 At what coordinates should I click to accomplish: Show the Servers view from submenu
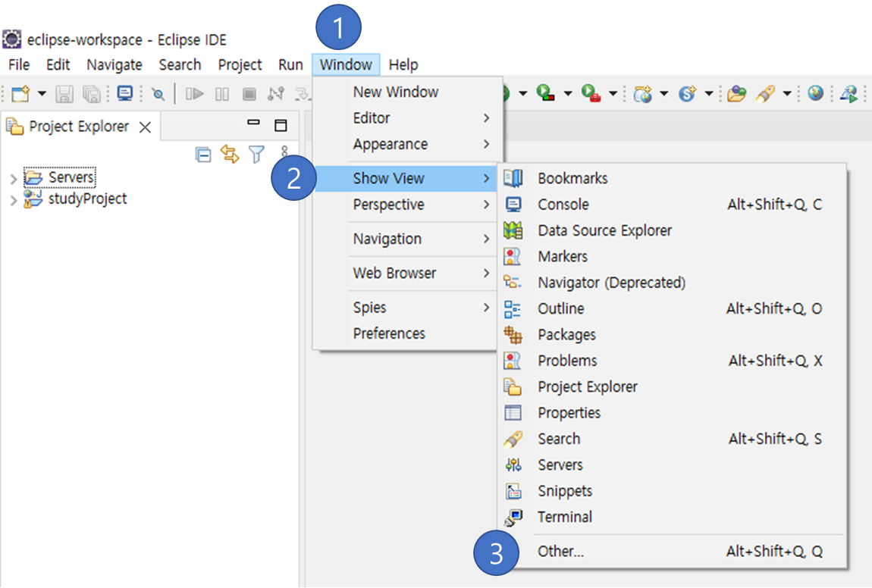[672, 464]
